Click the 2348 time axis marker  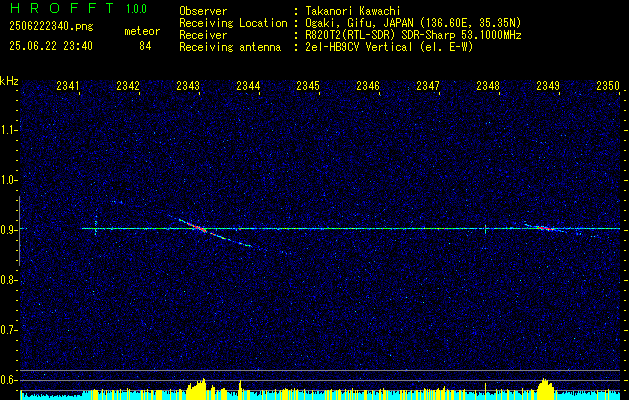point(488,85)
